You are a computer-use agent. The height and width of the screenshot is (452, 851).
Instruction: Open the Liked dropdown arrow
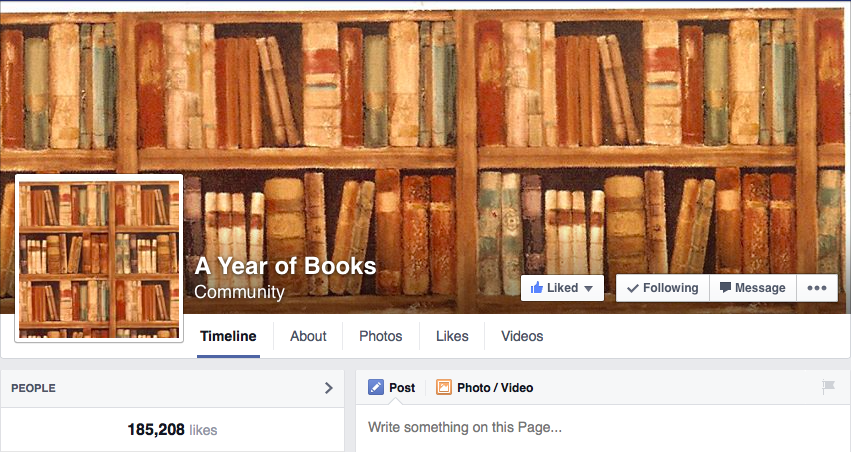588,289
